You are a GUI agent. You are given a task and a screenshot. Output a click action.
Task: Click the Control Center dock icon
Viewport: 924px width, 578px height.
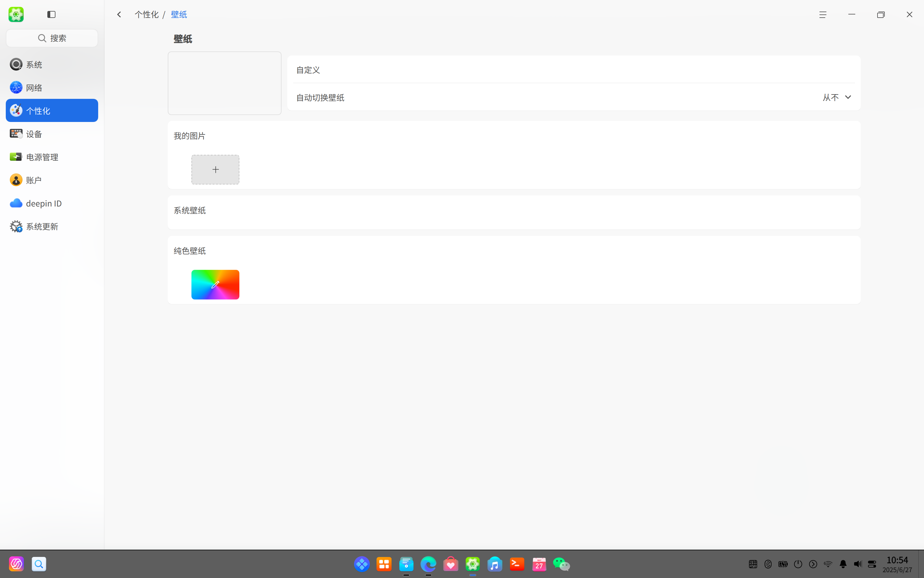pyautogui.click(x=473, y=564)
